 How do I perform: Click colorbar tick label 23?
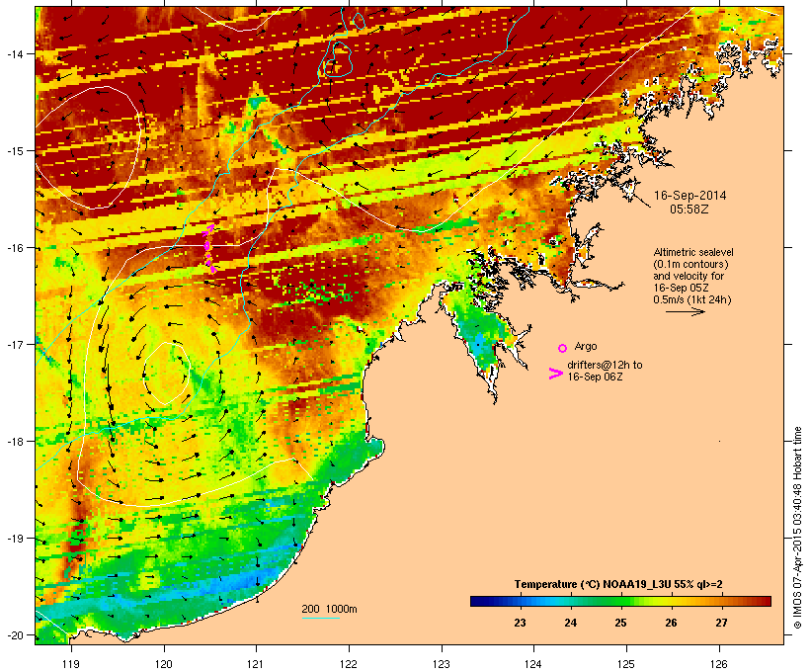click(520, 623)
